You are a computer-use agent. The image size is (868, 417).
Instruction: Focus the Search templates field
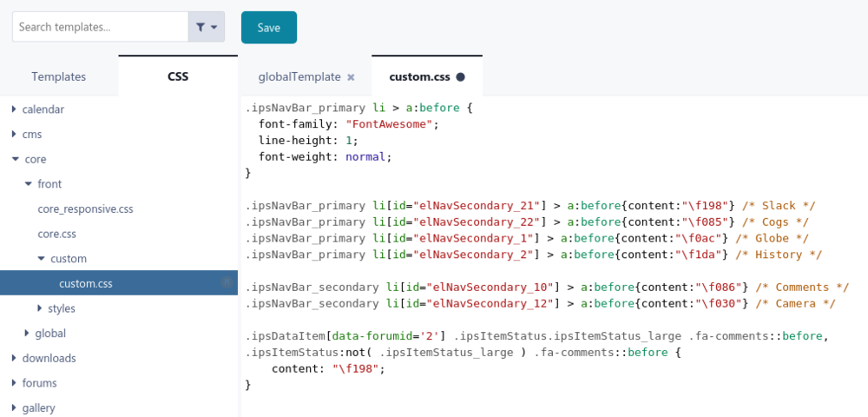100,27
